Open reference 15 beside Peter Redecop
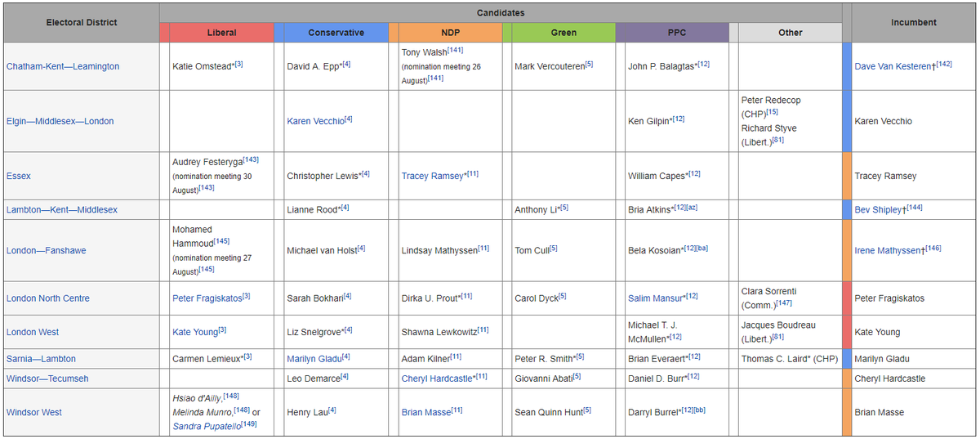The height and width of the screenshot is (439, 980). (x=773, y=112)
